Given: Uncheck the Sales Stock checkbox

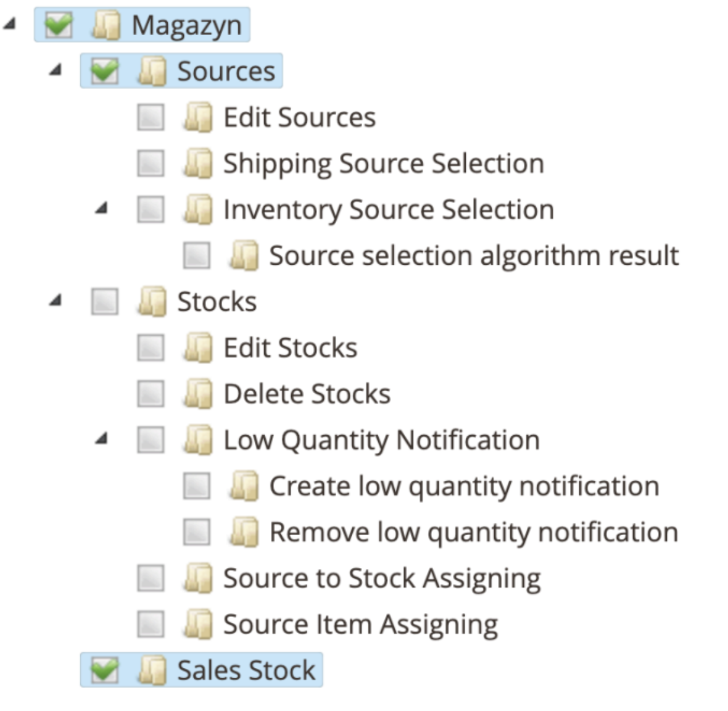Looking at the screenshot, I should point(104,670).
